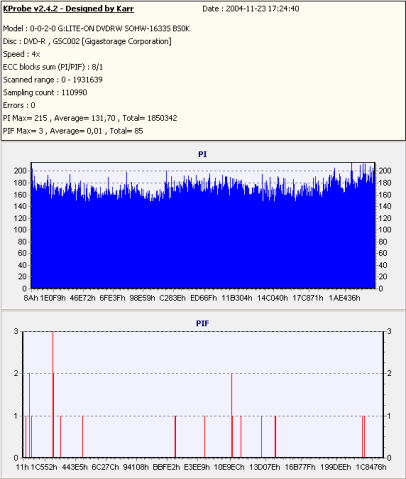Click the PI chart title
Image resolution: width=406 pixels, height=479 pixels.
coord(202,154)
